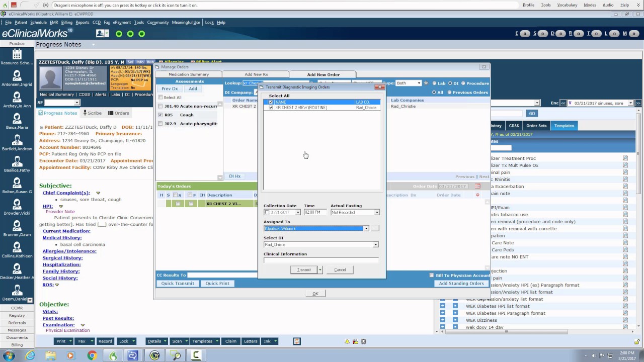Open the Type Both dropdown

pyautogui.click(x=419, y=83)
